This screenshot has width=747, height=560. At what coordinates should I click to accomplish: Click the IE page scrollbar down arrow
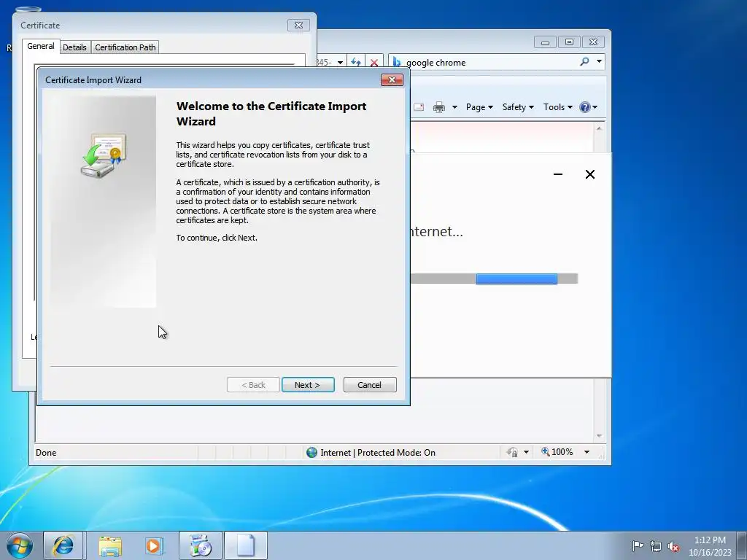600,436
